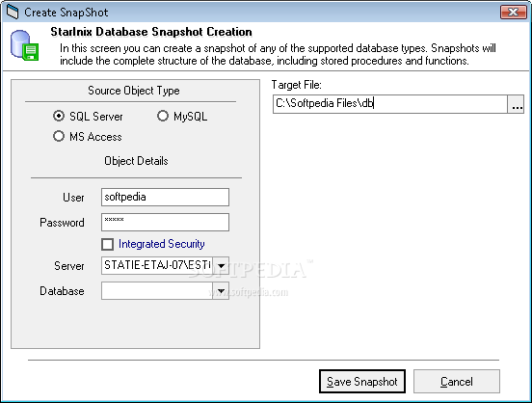Click the 'Server' field label
This screenshot has height=403, width=532.
pos(69,266)
